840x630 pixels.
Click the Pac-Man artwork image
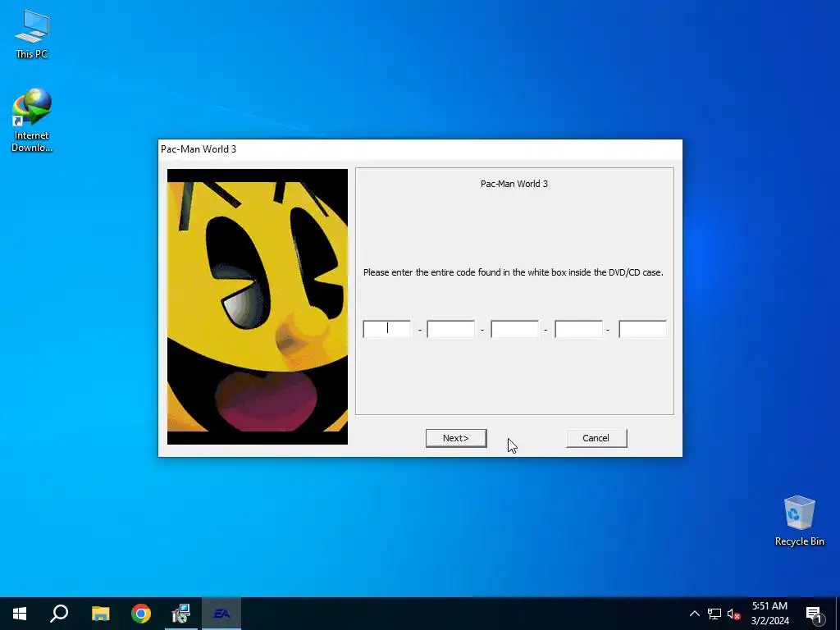[257, 307]
